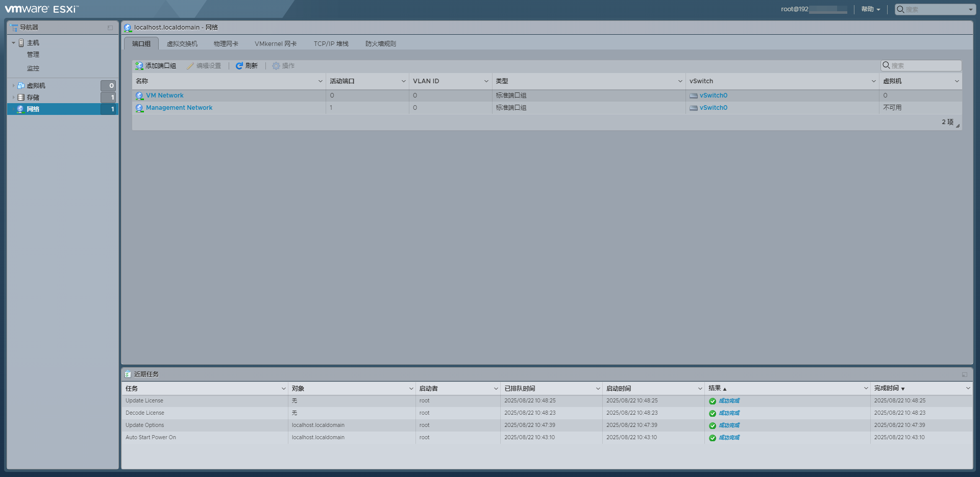The height and width of the screenshot is (477, 980).
Task: Click the vSwitch0 link for VM Network
Action: click(713, 96)
